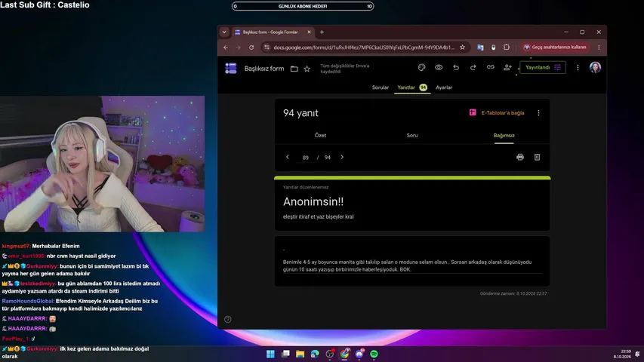The width and height of the screenshot is (644, 362).
Task: Expand the browser tab search chevron
Action: (x=224, y=32)
